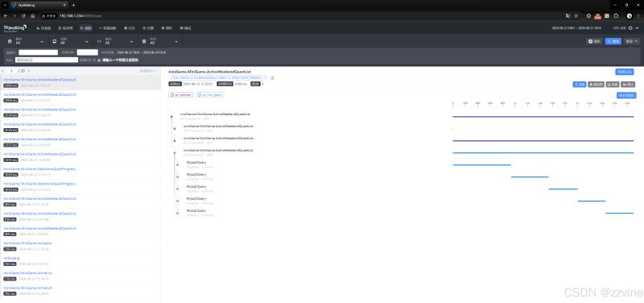This screenshot has height=303, width=644.
Task: Open the last nav bar item
Action: 186,28
